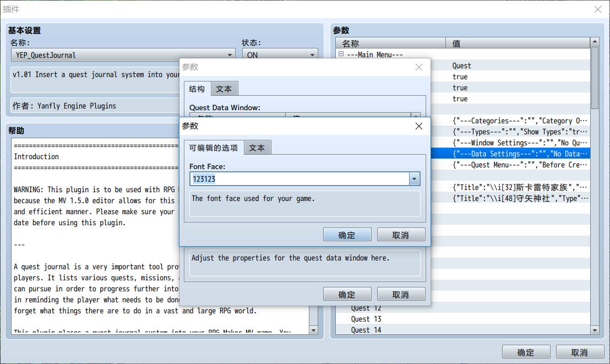Cancel the Font Face dialog with 取消

coord(401,235)
